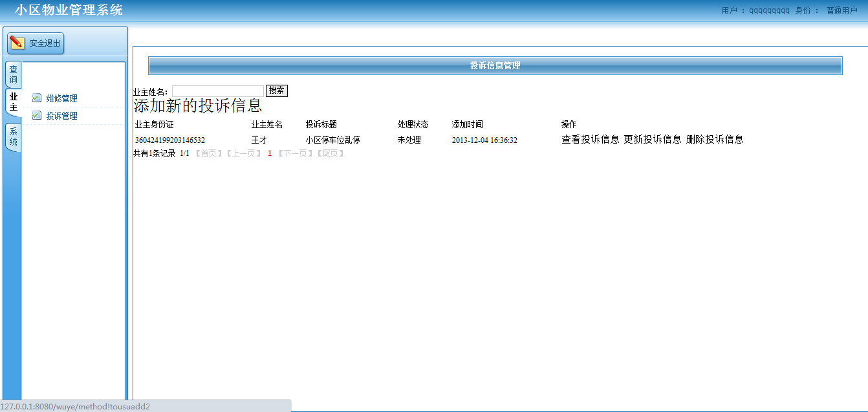Click the status cell 未处理
868x412 pixels.
tap(409, 140)
